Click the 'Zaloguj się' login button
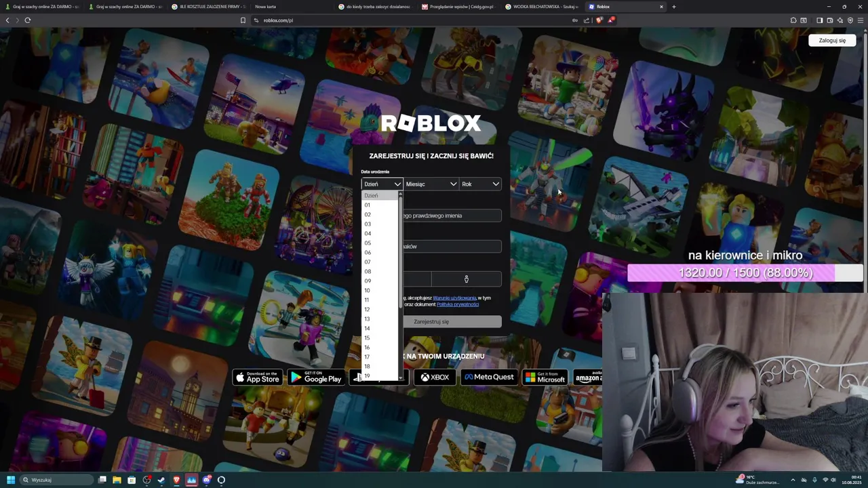 coord(832,40)
